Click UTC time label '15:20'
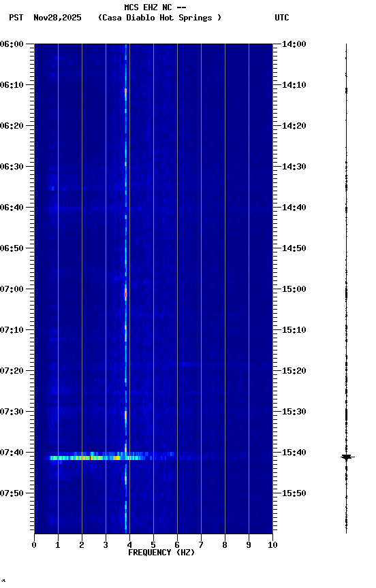Viewport: 376px width, 588px height. [x=294, y=372]
